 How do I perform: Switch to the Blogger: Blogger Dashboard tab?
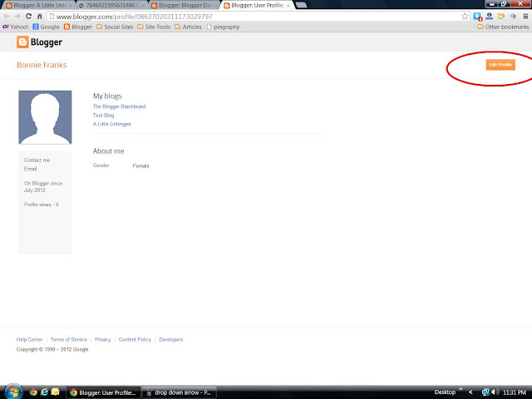pyautogui.click(x=185, y=6)
